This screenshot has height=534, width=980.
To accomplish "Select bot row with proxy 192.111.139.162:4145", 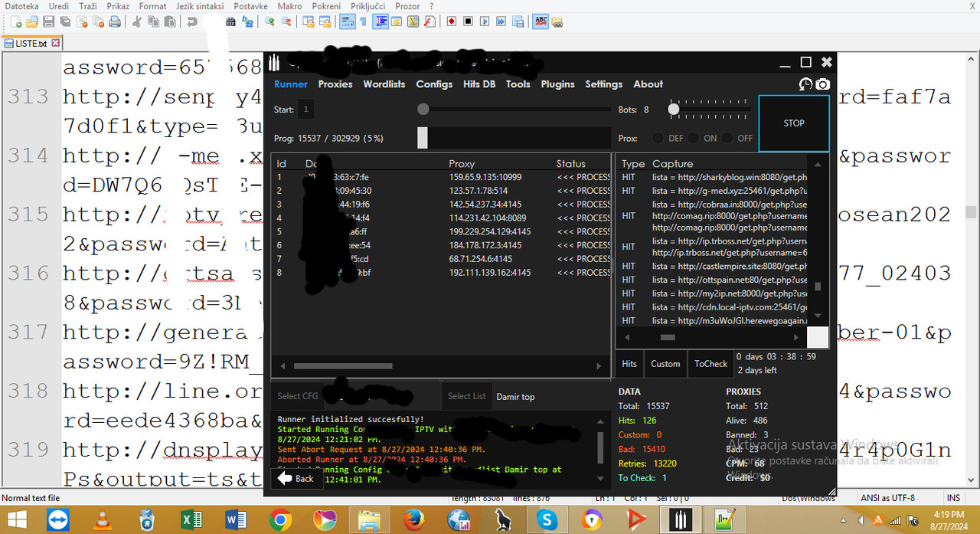I will point(443,273).
